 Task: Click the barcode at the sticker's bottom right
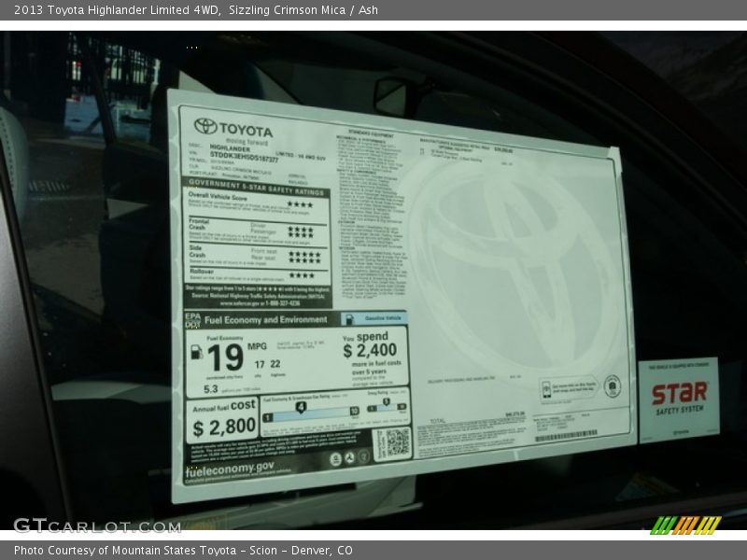click(566, 436)
